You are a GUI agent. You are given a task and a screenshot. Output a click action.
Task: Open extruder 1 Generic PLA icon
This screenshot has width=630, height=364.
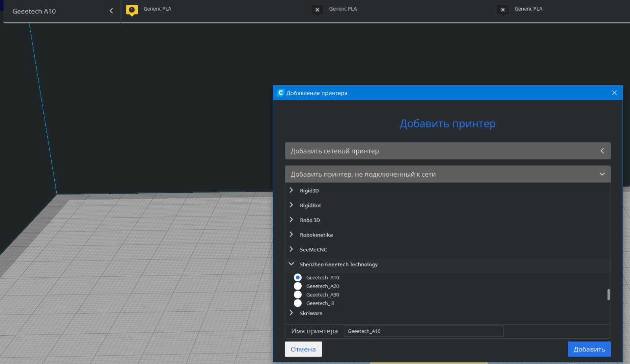coord(132,10)
